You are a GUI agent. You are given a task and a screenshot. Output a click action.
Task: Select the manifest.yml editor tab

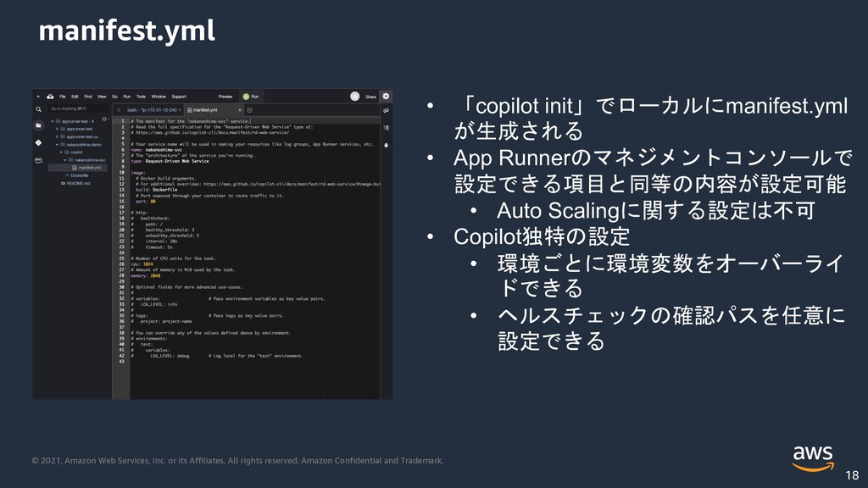(213, 110)
